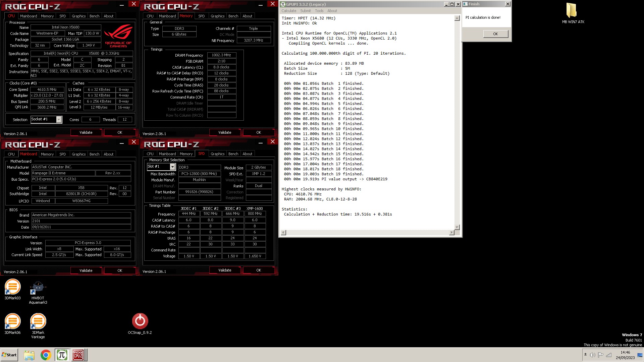
Task: Click OK in the SPD tab window
Action: tap(259, 270)
